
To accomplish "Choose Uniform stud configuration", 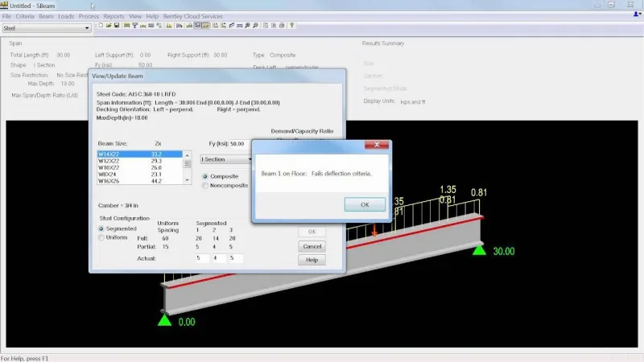I will (101, 237).
